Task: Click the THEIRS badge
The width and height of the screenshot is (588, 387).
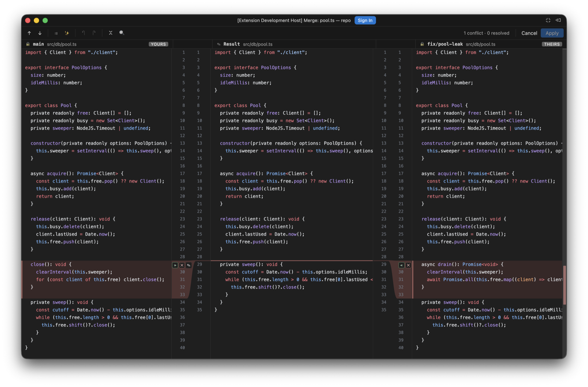Action: coord(552,44)
